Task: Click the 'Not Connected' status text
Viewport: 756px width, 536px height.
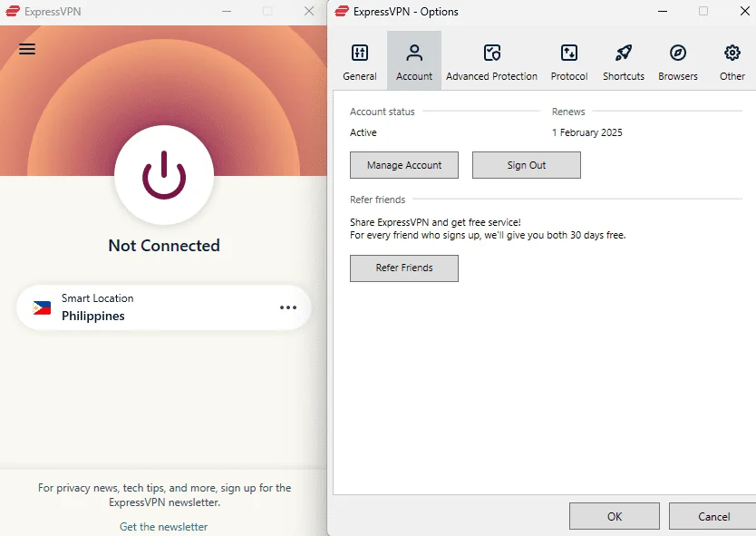Action: (164, 246)
